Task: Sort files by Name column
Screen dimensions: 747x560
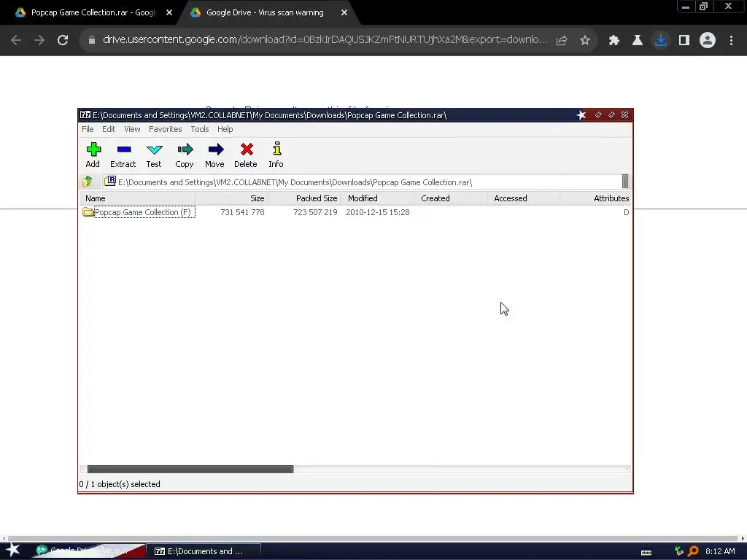Action: (x=137, y=198)
